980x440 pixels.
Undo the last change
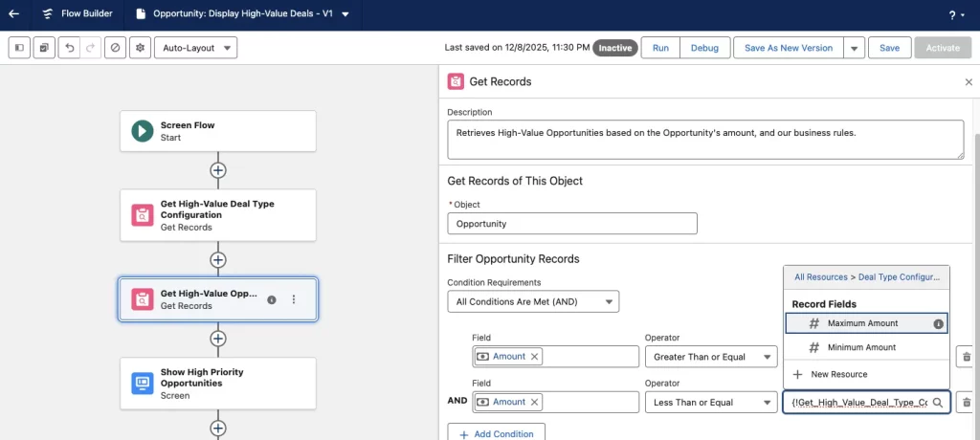tap(69, 48)
